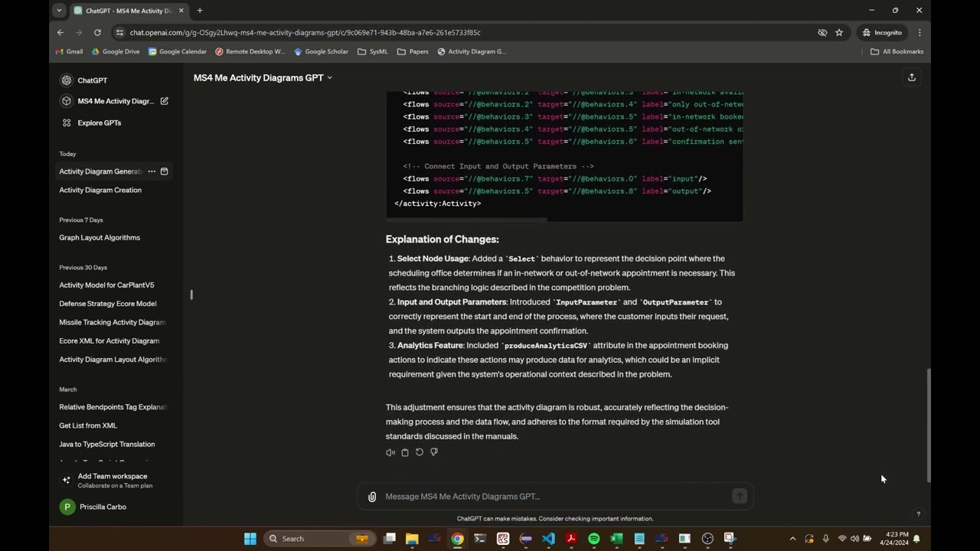Viewport: 980px width, 551px height.
Task: Click the share chat icon at top right
Action: pos(911,77)
